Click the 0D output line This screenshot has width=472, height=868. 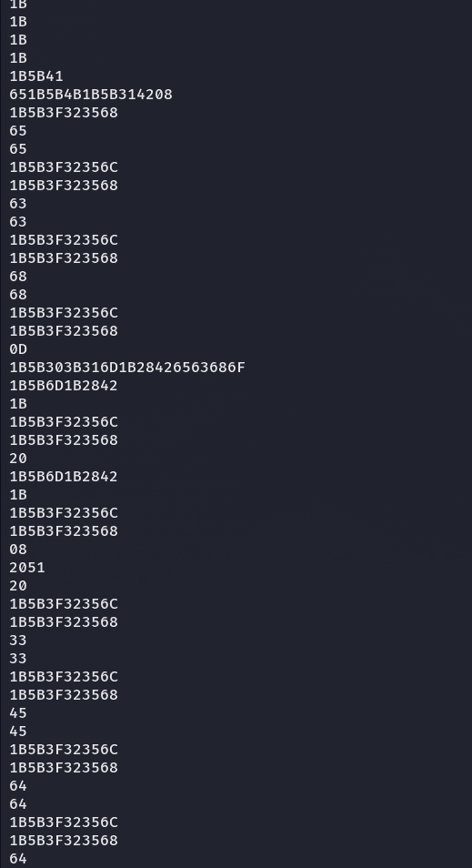pos(18,349)
